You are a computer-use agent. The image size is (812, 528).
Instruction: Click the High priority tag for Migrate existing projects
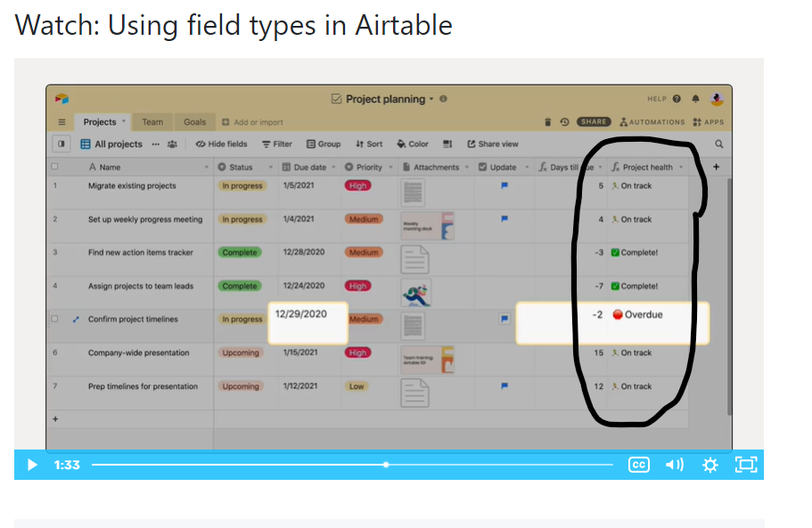[x=357, y=186]
